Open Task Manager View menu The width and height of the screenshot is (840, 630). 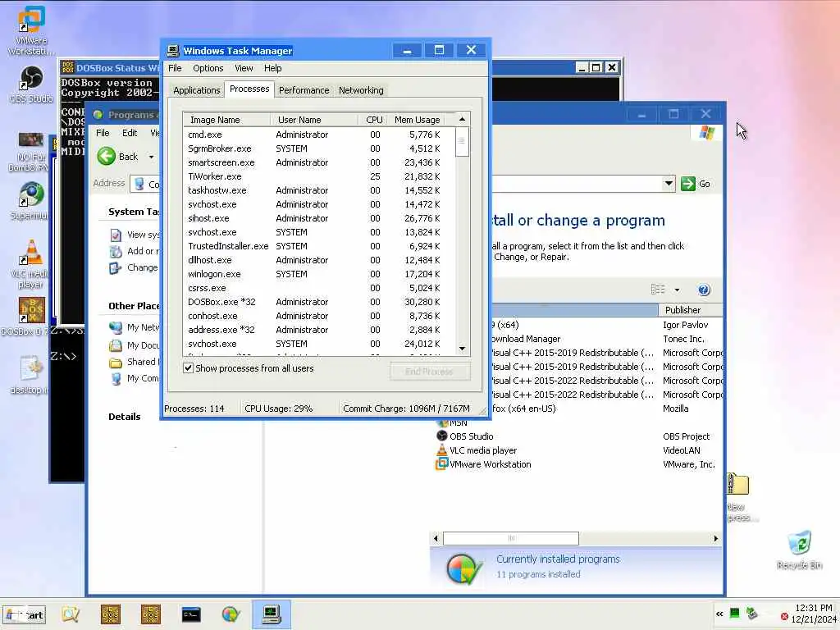point(244,68)
